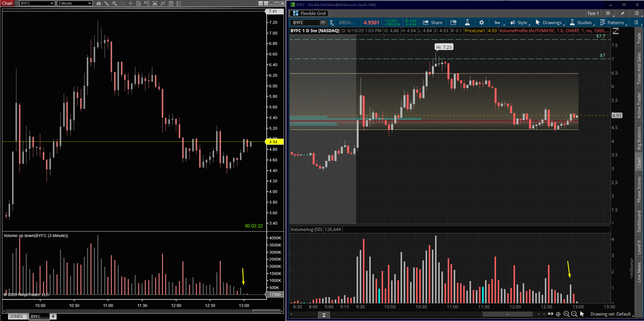
Task: Open the Phase Scores sidebar tab
Action: tap(639, 190)
